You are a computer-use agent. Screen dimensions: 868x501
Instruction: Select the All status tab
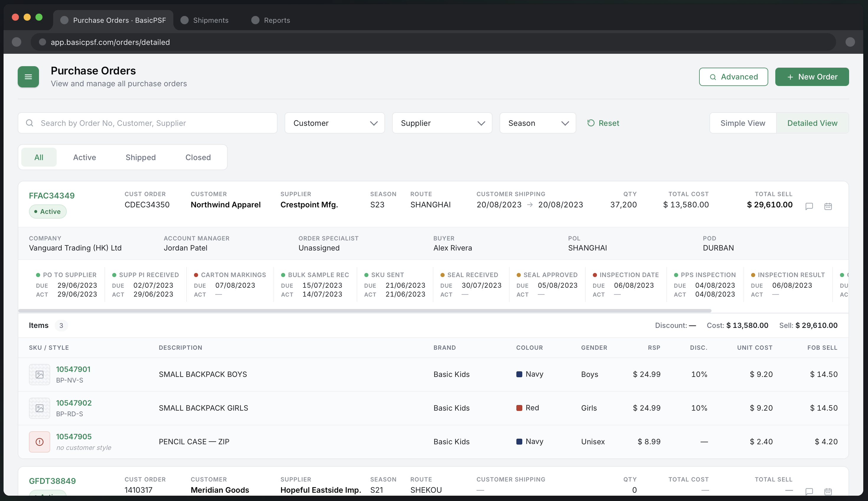pyautogui.click(x=39, y=157)
